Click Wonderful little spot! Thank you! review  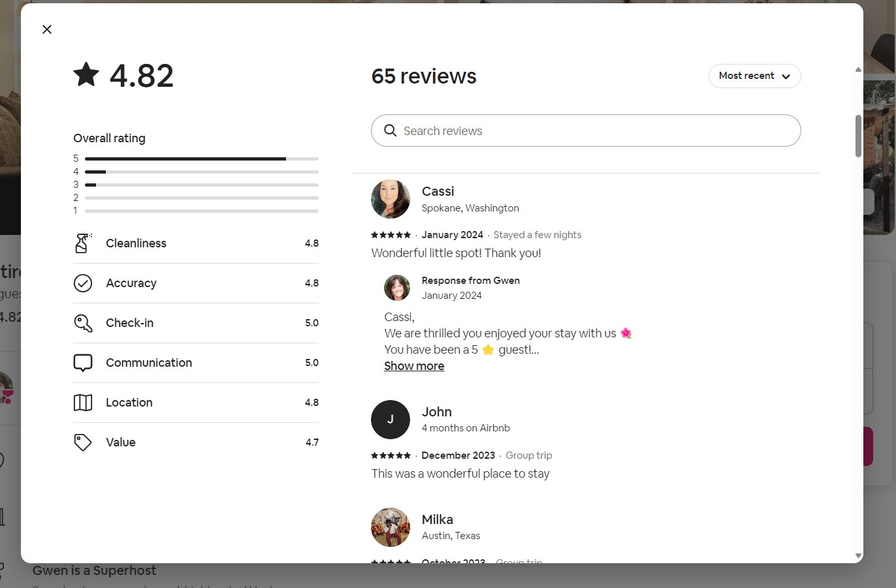click(456, 253)
